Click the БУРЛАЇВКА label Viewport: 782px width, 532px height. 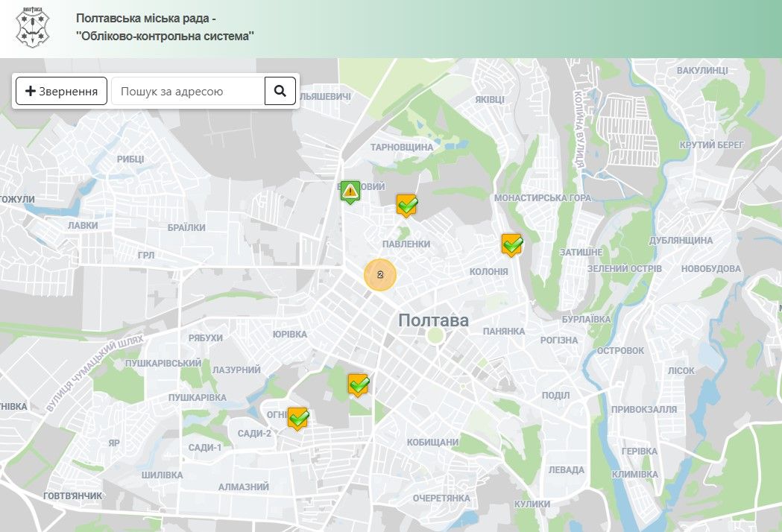coord(586,319)
